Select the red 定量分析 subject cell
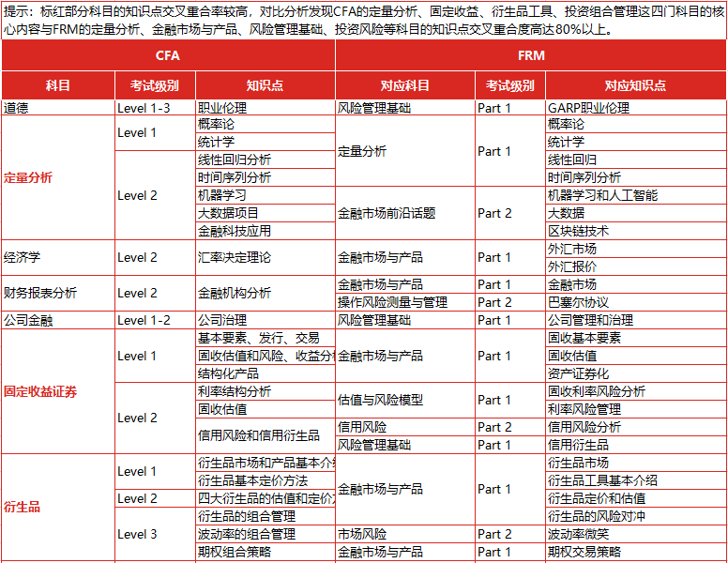The height and width of the screenshot is (563, 728). pyautogui.click(x=58, y=177)
